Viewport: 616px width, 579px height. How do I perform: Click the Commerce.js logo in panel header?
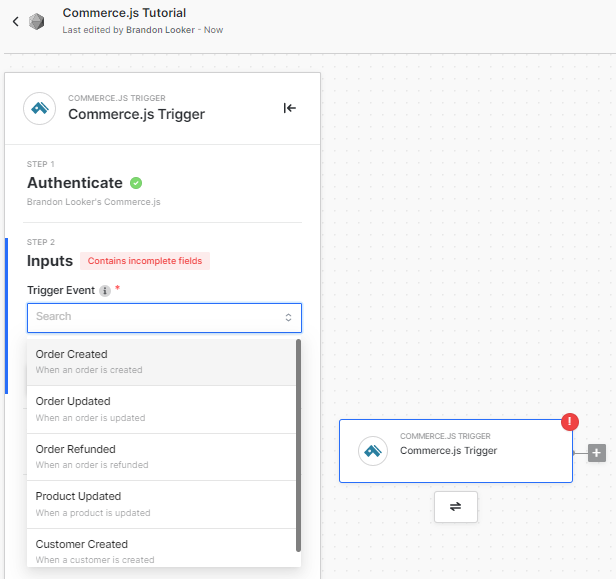(40, 108)
